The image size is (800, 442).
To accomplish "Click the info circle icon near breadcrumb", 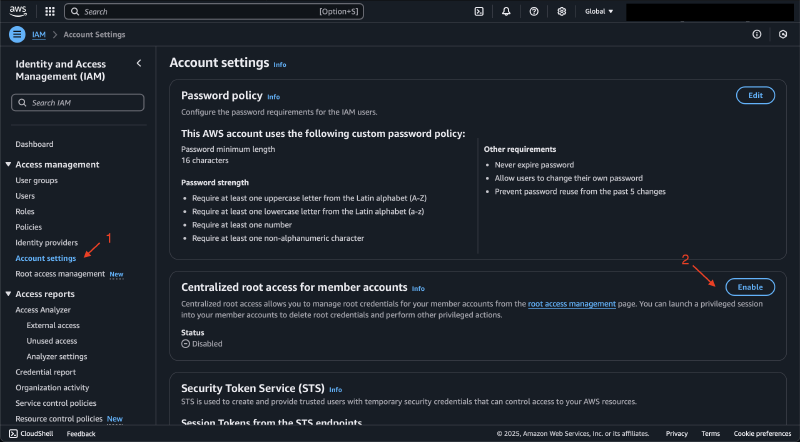I will [x=757, y=34].
